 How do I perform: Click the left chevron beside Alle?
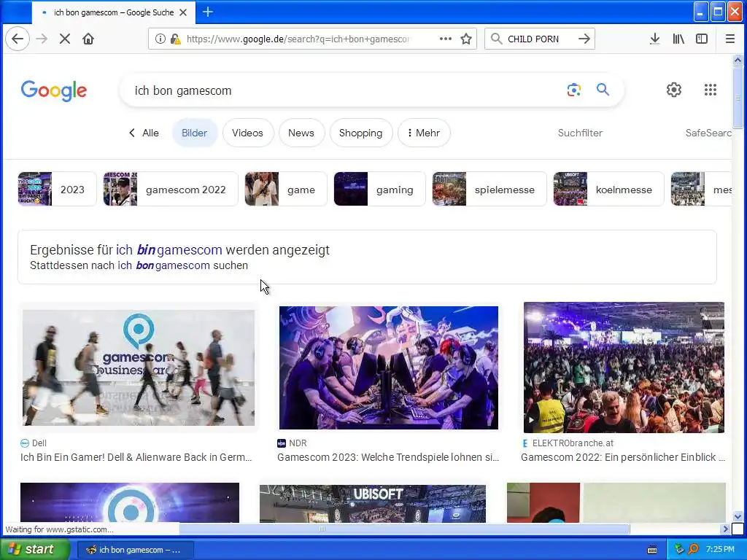(x=132, y=133)
